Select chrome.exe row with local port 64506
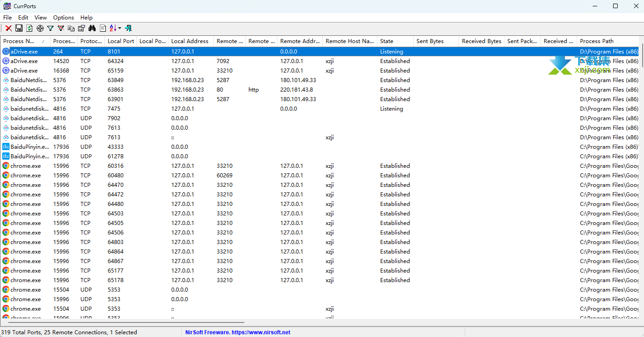This screenshot has width=644, height=337. pos(320,232)
